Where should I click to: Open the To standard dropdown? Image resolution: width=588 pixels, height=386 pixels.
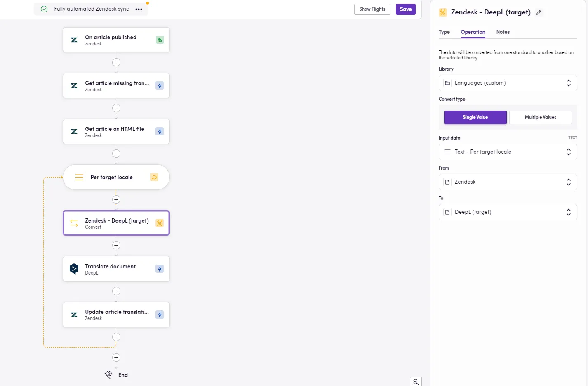[x=508, y=212]
